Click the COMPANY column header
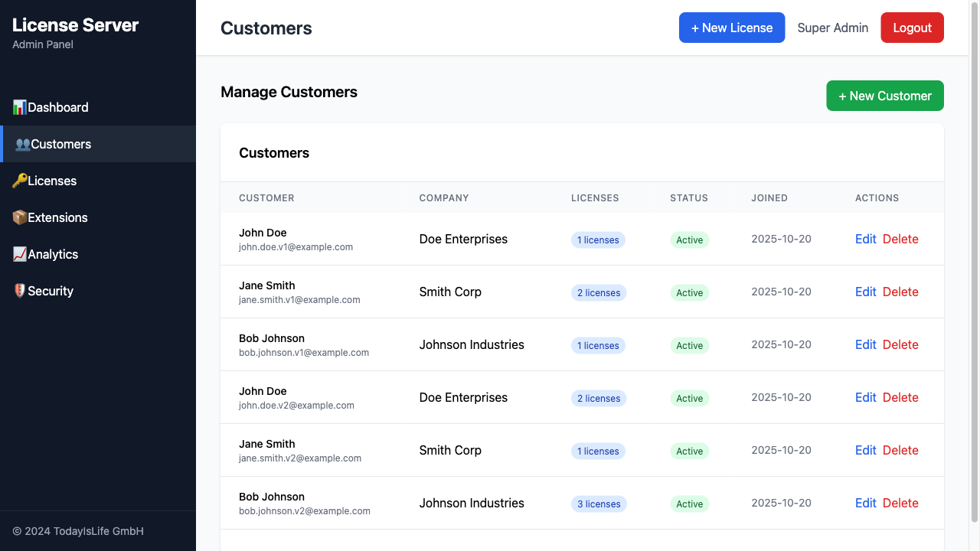 (444, 197)
